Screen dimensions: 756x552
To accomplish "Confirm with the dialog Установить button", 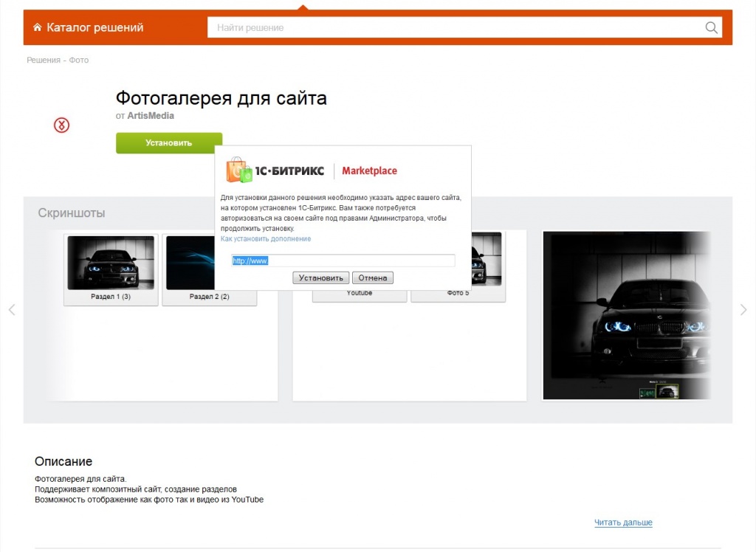I will tap(320, 277).
